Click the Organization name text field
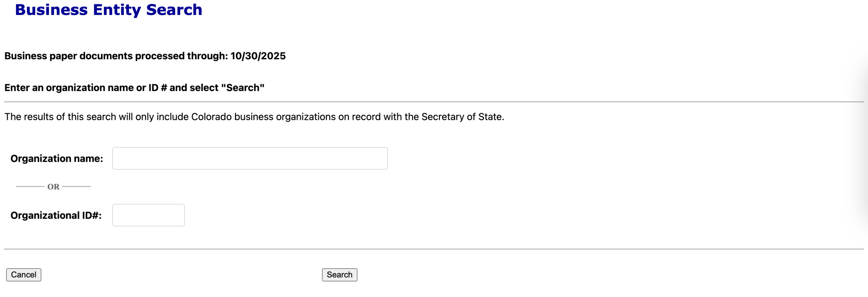Viewport: 868px width, 297px height. [x=250, y=158]
